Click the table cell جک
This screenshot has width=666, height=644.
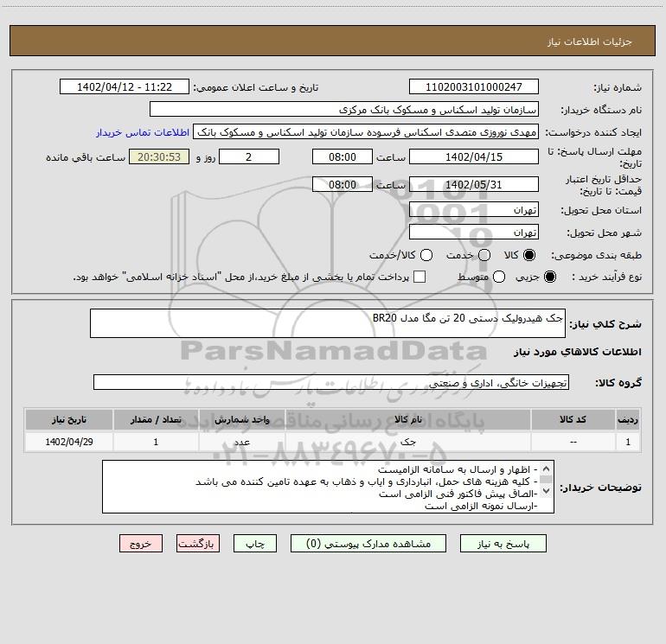407,442
